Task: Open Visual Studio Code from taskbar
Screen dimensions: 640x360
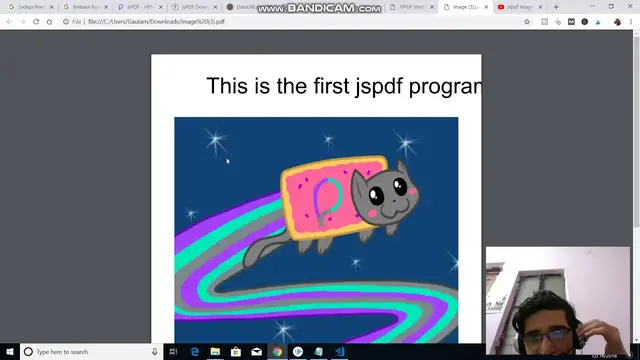Action: click(x=340, y=351)
